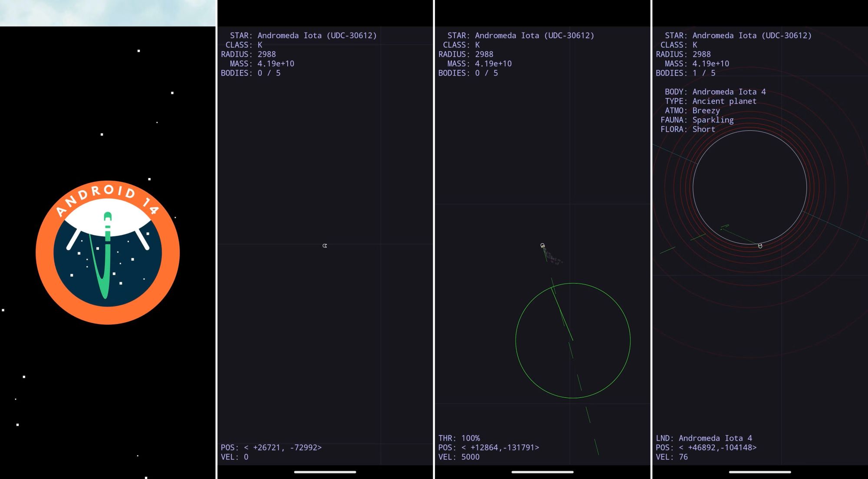Click the FAUNA: Sparkling text line
The height and width of the screenshot is (479, 868).
pos(697,120)
